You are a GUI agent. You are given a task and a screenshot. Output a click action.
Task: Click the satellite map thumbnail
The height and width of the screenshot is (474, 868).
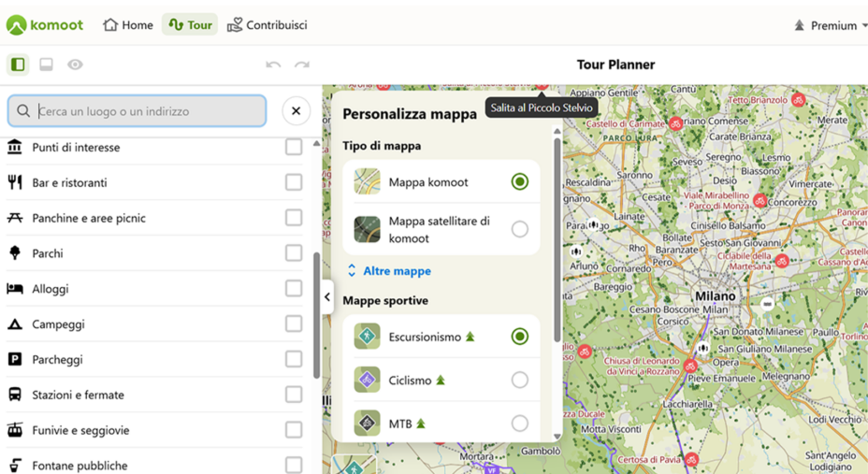point(367,229)
